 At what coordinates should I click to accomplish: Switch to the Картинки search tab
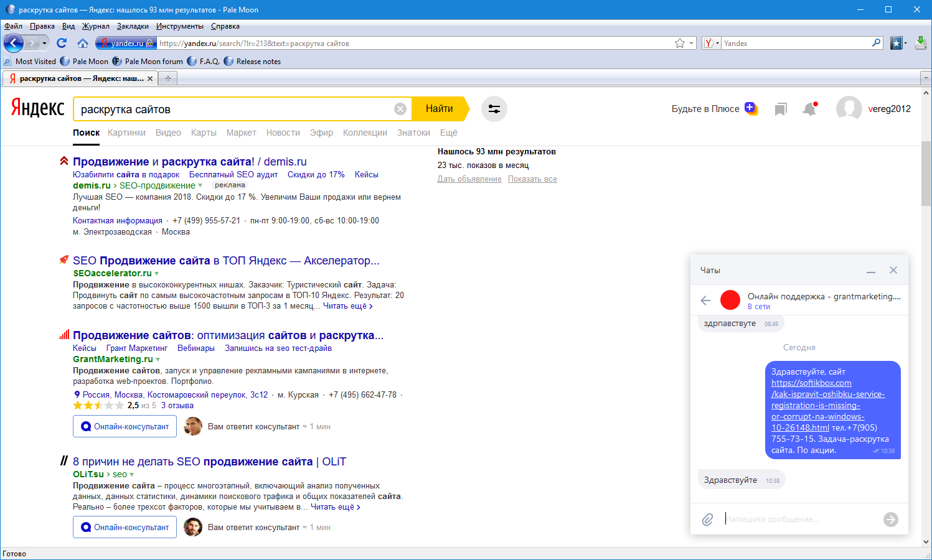point(126,133)
